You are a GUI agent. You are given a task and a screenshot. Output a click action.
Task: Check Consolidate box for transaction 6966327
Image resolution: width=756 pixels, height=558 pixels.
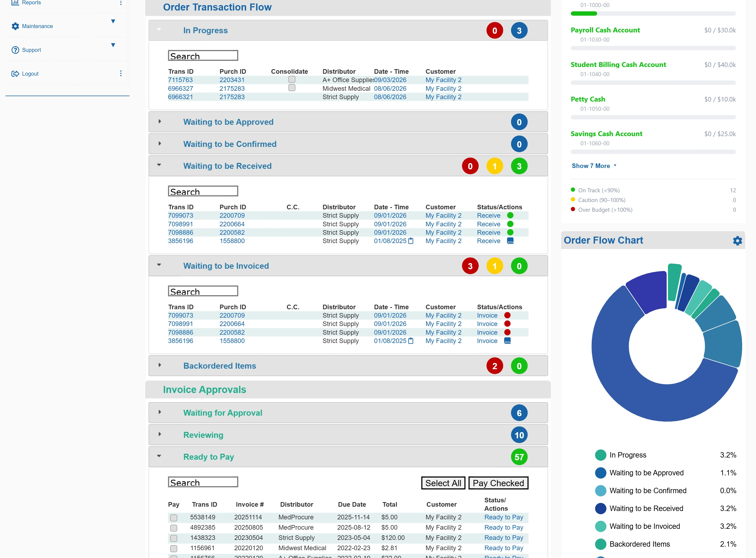coord(292,88)
